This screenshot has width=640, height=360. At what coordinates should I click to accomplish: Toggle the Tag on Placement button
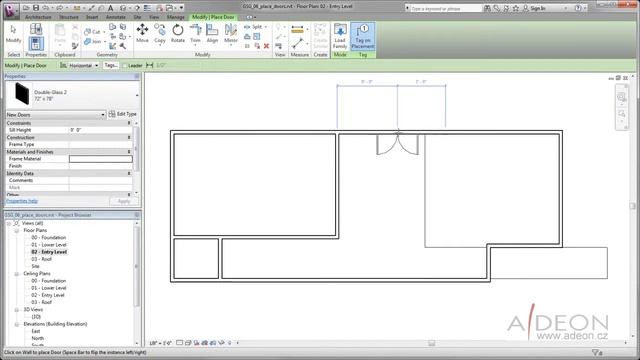362,36
